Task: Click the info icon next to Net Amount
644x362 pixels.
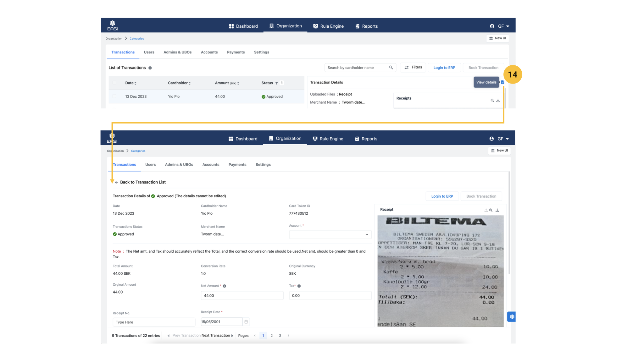Action: [x=225, y=286]
